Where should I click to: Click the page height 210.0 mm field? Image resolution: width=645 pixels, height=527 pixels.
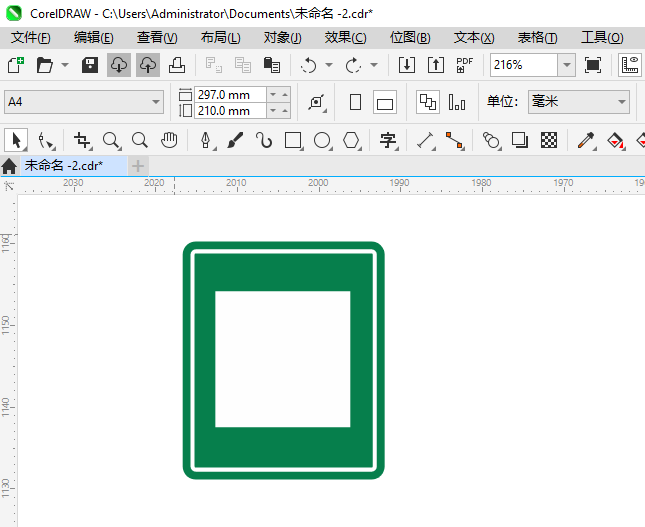tap(230, 111)
